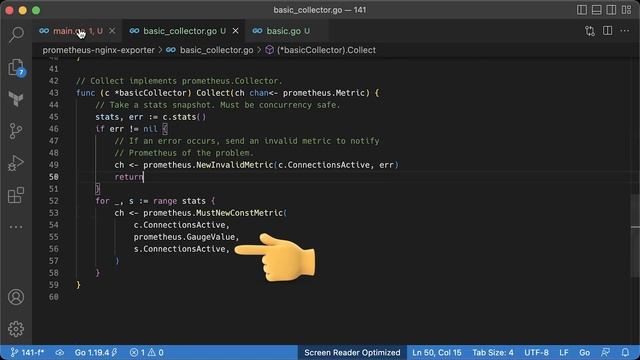Select prometheus-nginx-exporter breadcrumb
The width and height of the screenshot is (640, 360).
pyautogui.click(x=99, y=50)
